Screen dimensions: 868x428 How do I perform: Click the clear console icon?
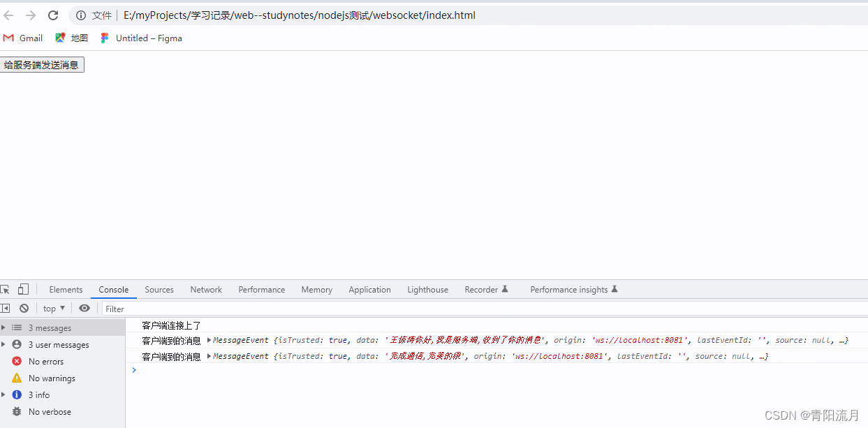point(24,308)
